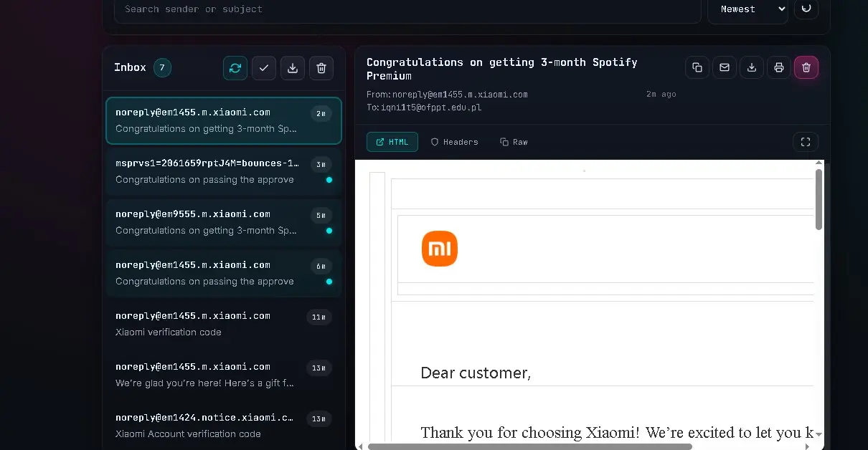
Task: Switch to the Raw tab
Action: pos(514,142)
